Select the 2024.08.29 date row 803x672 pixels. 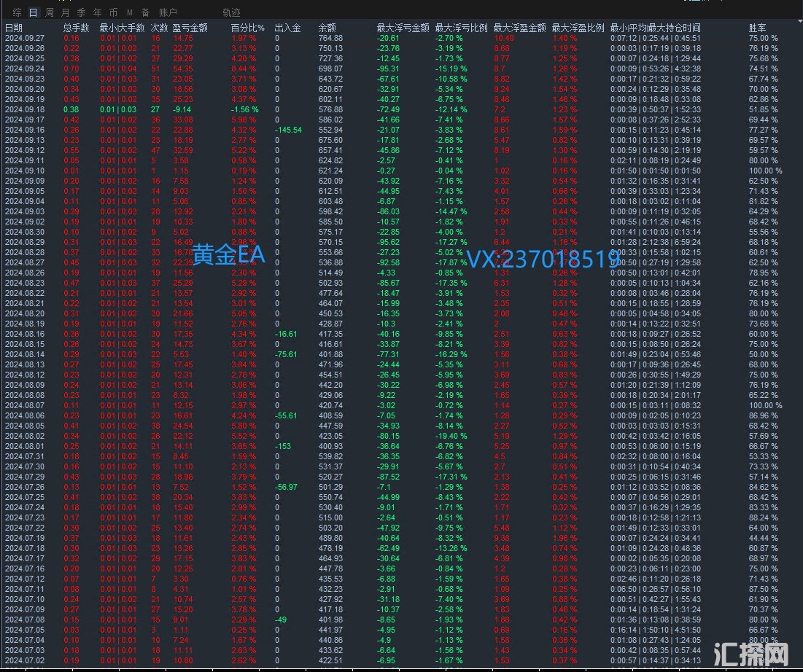(25, 242)
